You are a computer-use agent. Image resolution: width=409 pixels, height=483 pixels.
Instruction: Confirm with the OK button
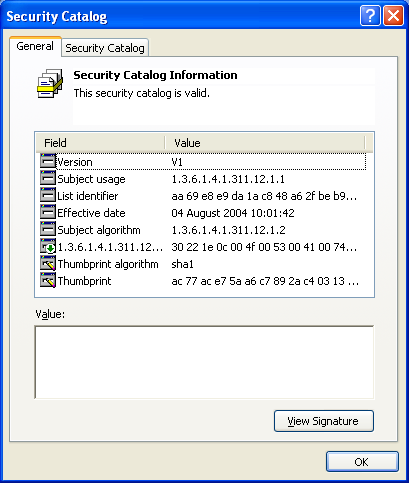point(362,462)
